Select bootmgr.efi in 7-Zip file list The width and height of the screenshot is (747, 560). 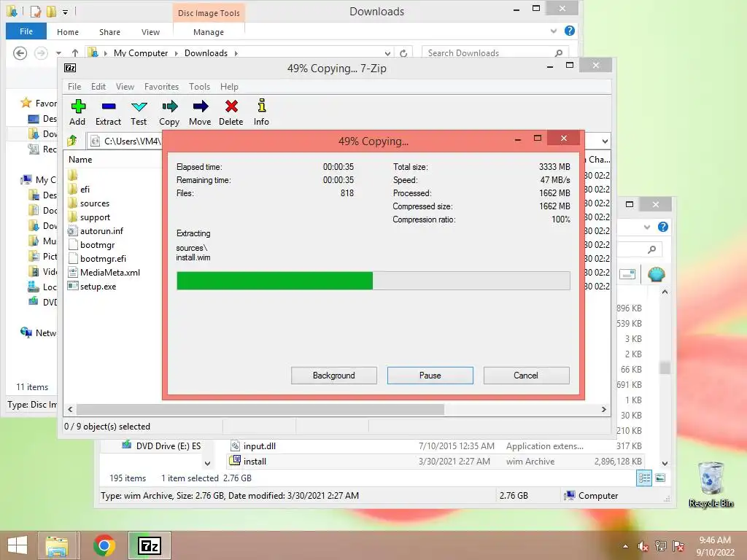point(103,259)
